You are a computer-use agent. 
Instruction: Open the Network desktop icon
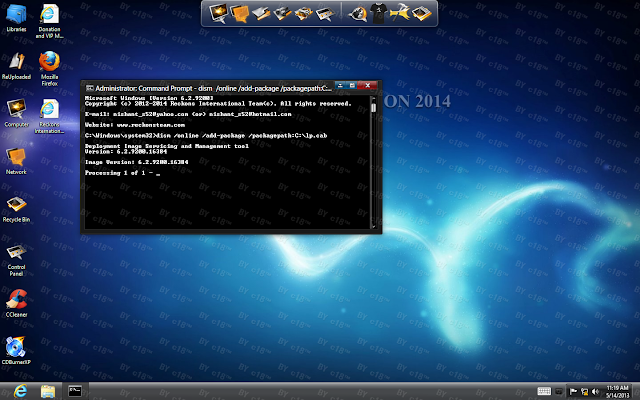pos(16,161)
